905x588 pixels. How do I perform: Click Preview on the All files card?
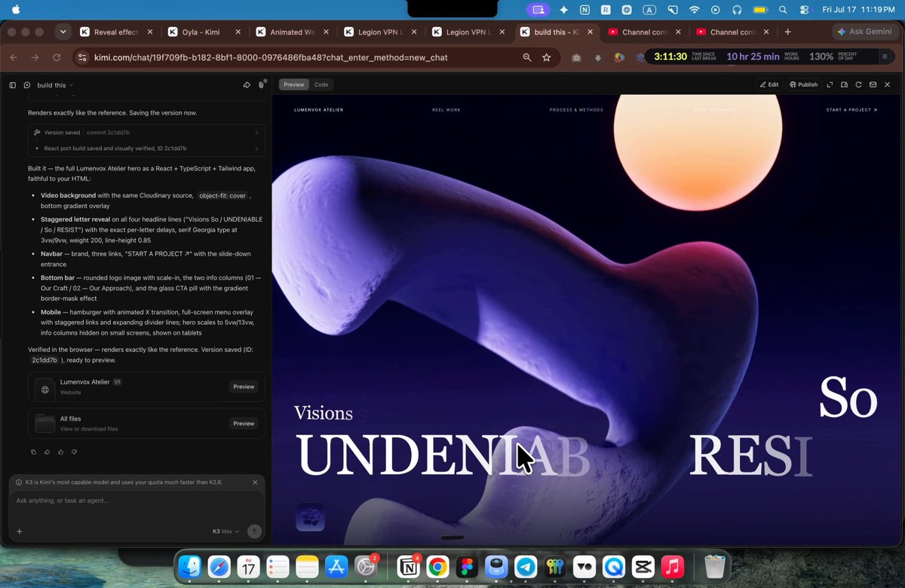pos(244,424)
